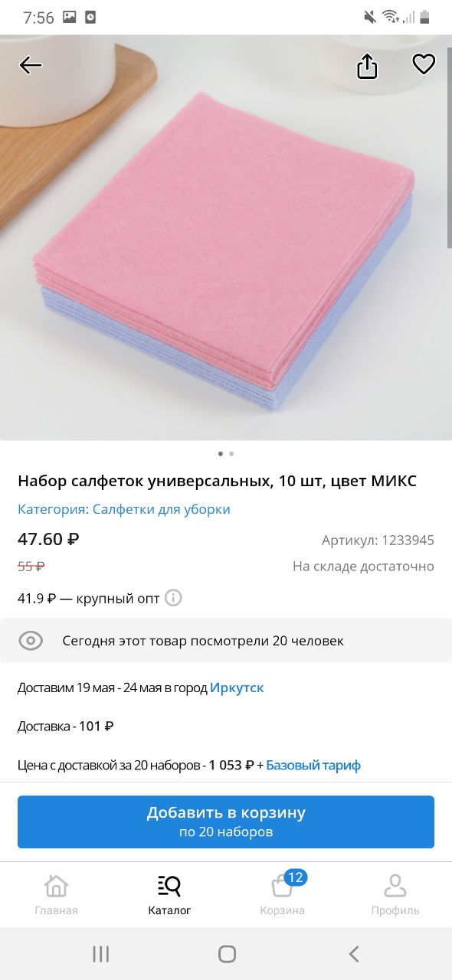Open the Профиль tab
Image resolution: width=452 pixels, height=980 pixels.
pyautogui.click(x=395, y=895)
